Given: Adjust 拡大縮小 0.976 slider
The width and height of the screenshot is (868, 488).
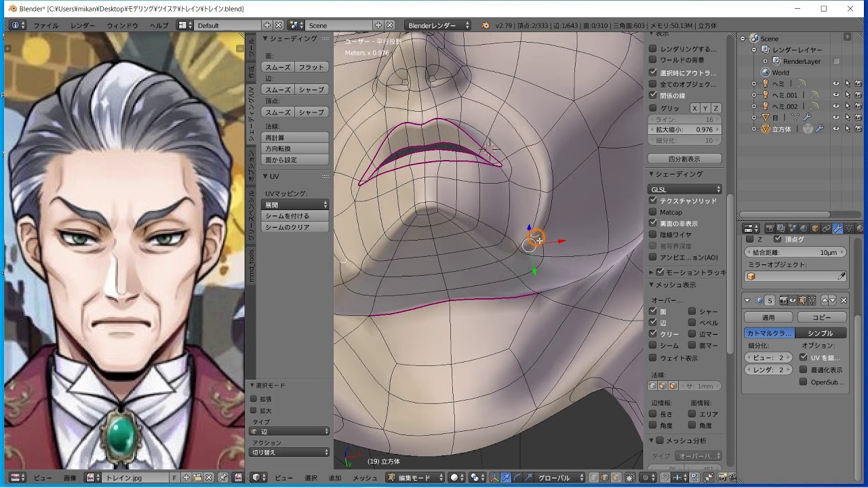Looking at the screenshot, I should [685, 129].
